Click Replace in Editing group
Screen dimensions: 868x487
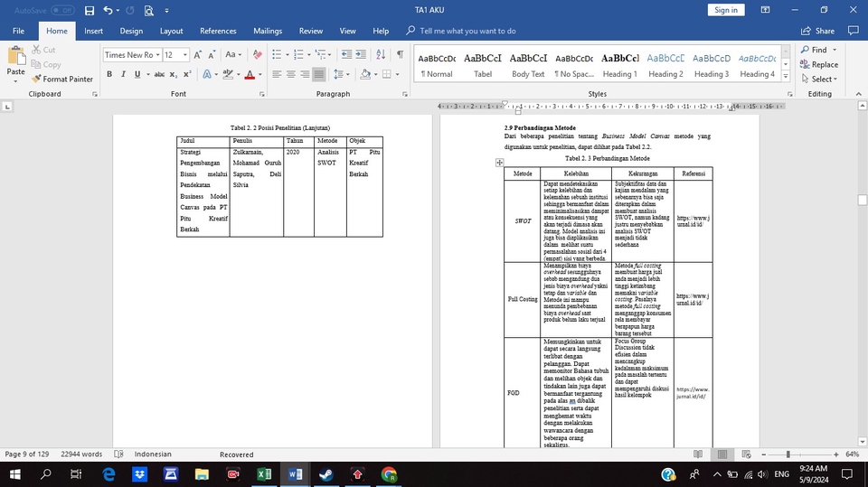point(819,64)
